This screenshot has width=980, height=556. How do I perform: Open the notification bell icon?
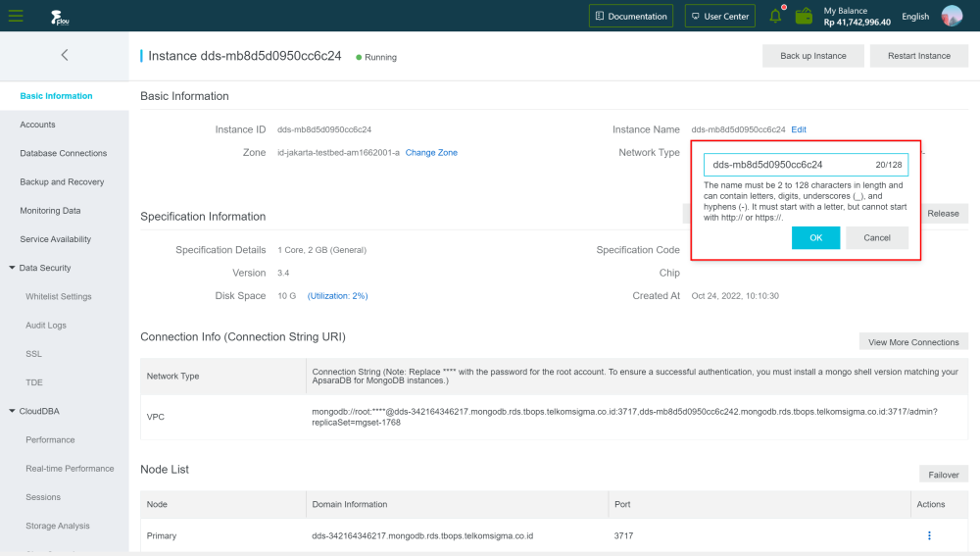click(x=775, y=16)
